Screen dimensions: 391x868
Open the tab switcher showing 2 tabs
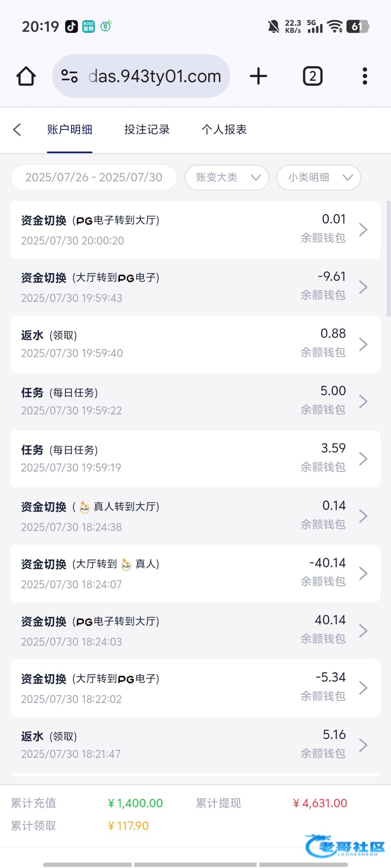[312, 76]
